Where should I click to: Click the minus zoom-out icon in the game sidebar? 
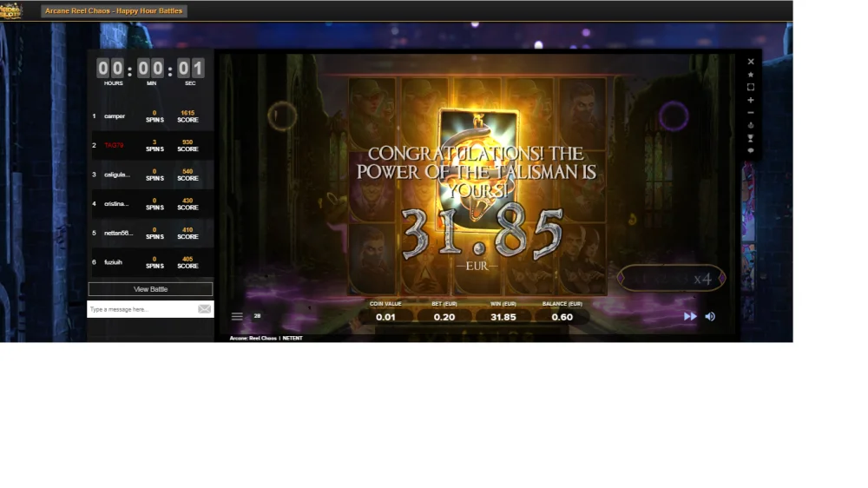pyautogui.click(x=751, y=112)
